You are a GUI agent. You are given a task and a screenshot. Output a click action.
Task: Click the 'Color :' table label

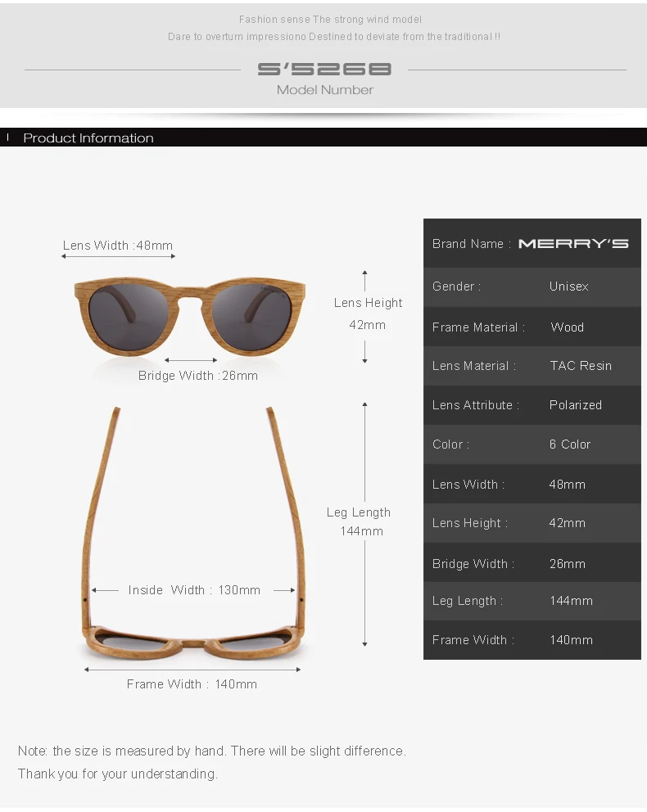point(450,444)
